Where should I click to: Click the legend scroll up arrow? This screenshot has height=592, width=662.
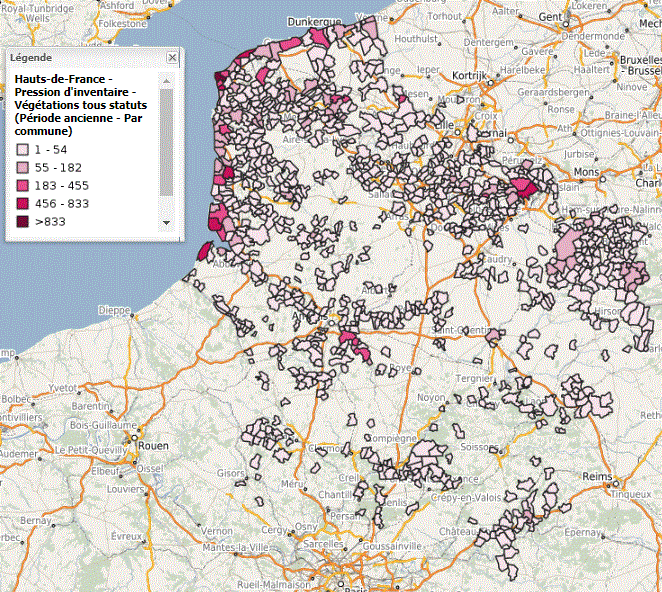tap(167, 79)
